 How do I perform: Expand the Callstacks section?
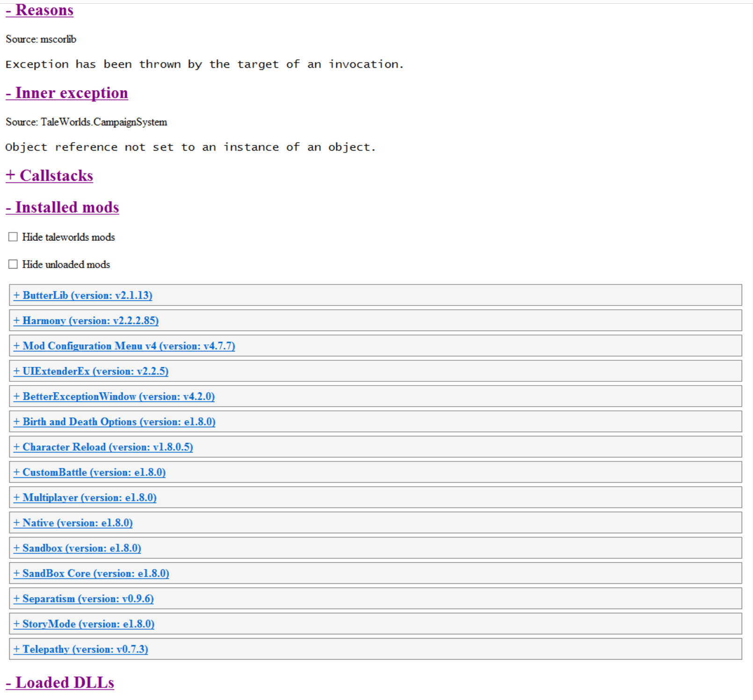tap(50, 175)
